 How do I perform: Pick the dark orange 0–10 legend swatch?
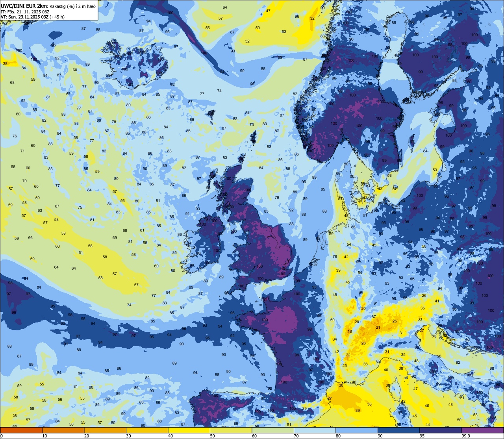tap(21, 430)
